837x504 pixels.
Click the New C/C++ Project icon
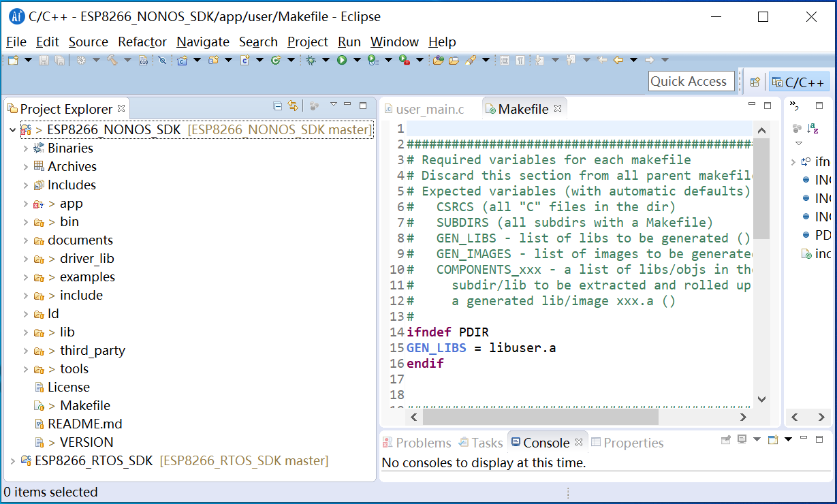[182, 60]
